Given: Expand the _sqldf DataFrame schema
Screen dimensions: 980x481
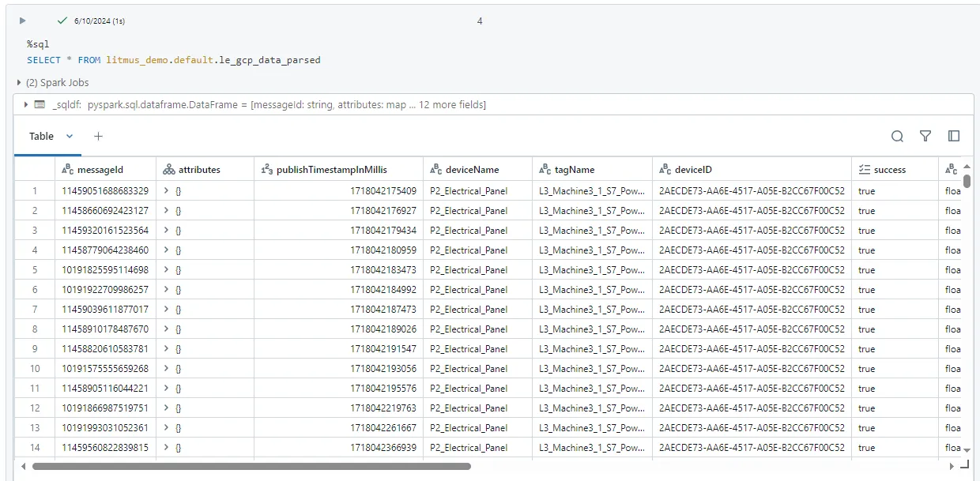Looking at the screenshot, I should (x=26, y=104).
